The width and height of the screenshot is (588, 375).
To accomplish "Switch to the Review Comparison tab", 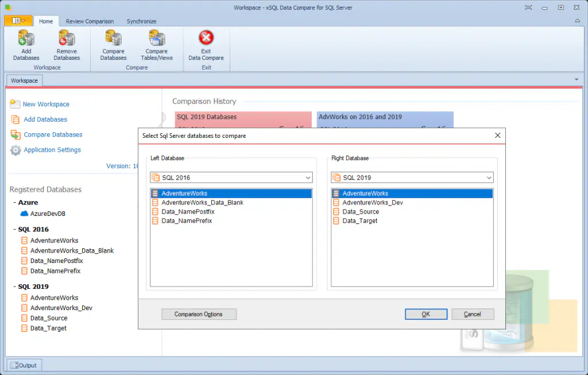I will (90, 21).
